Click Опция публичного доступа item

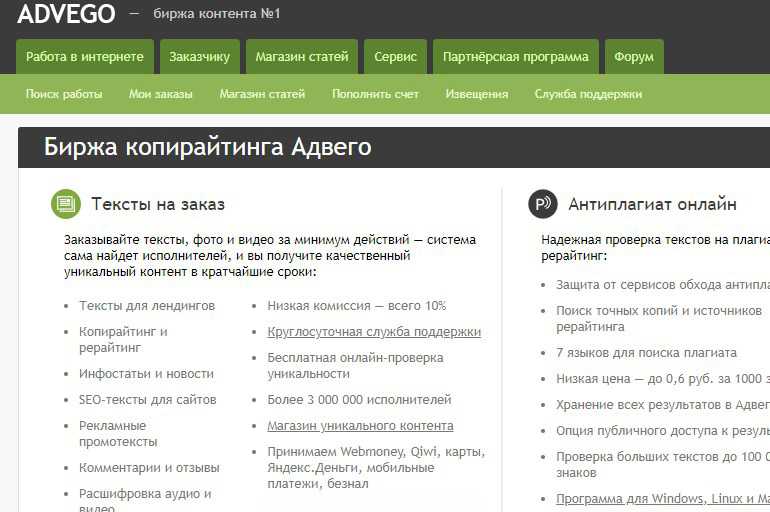(663, 431)
